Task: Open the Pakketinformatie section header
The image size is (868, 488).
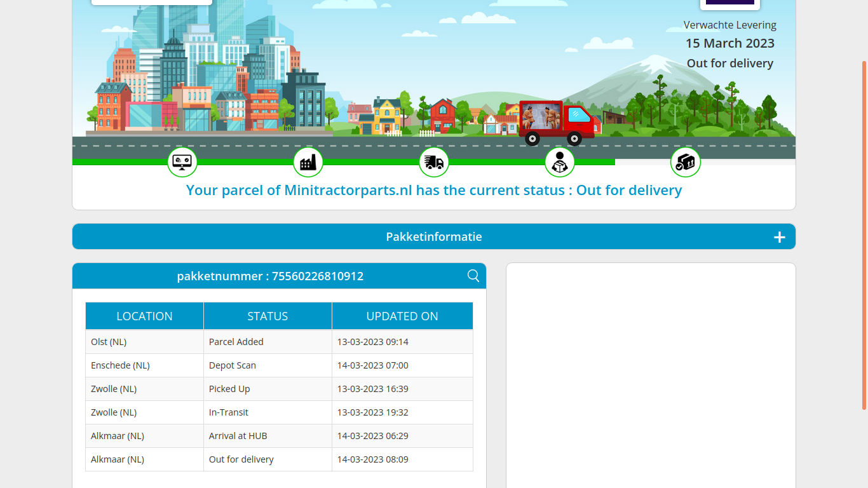Action: (434, 236)
